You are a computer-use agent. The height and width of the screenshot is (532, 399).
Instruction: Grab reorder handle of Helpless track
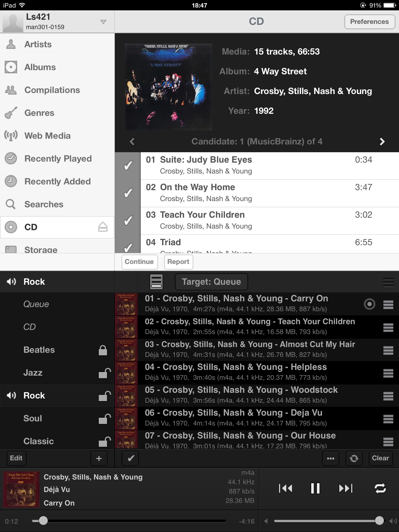point(388,373)
